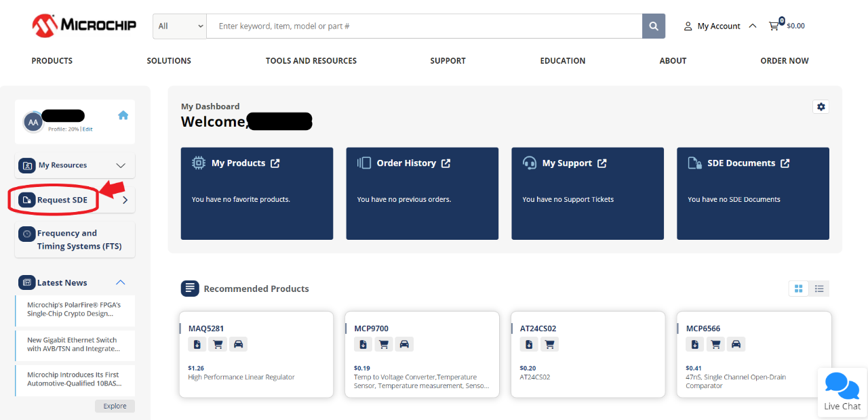Open the PRODUCTS menu

click(52, 60)
